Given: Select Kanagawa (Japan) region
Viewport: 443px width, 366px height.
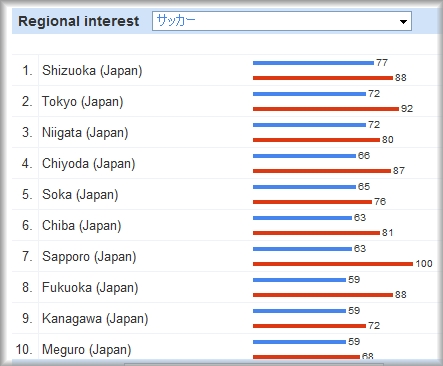Looking at the screenshot, I should tap(95, 319).
